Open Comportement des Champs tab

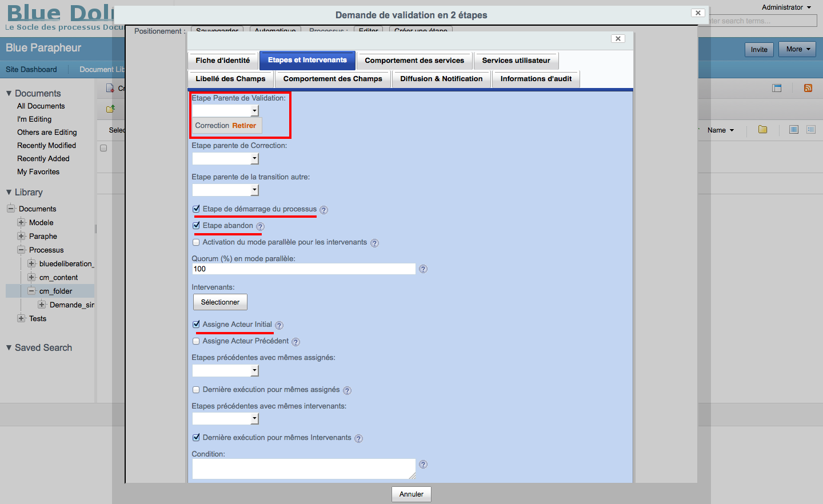pyautogui.click(x=333, y=79)
